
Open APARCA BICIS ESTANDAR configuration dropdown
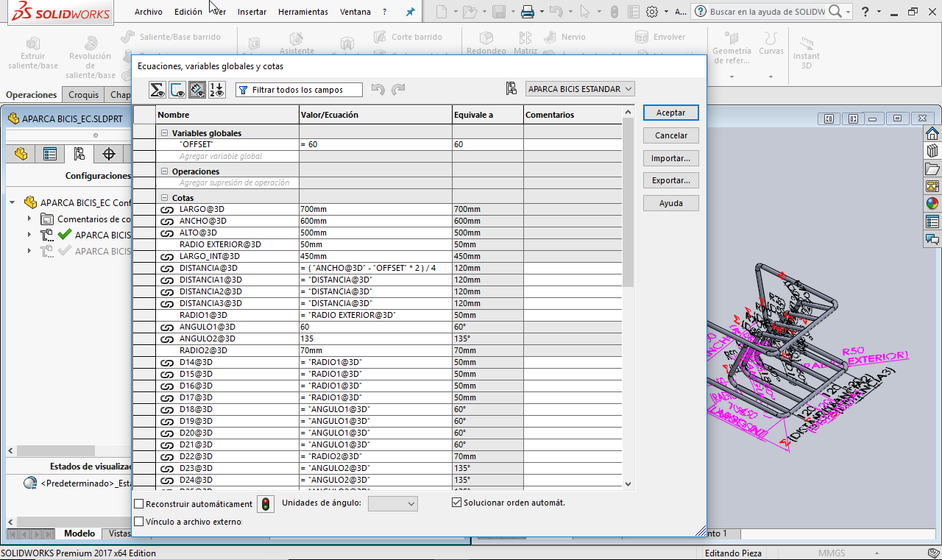(580, 89)
